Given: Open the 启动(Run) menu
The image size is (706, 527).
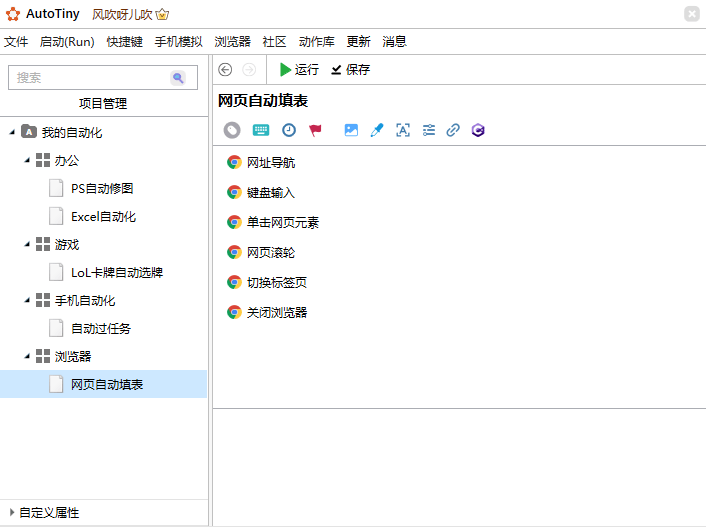Looking at the screenshot, I should [67, 42].
